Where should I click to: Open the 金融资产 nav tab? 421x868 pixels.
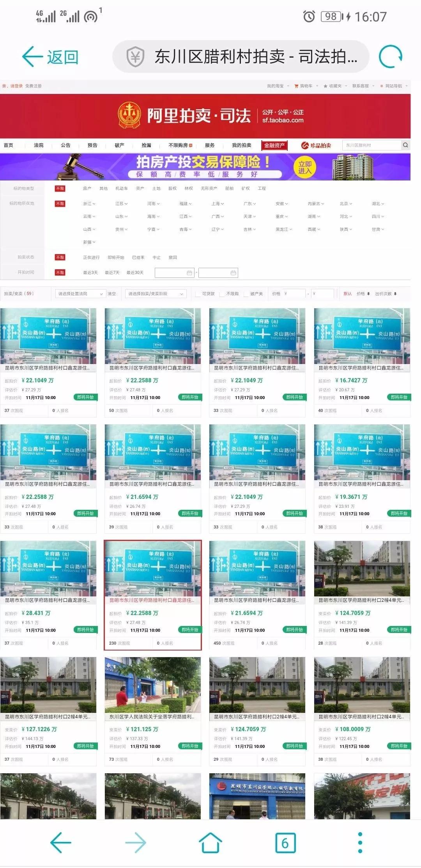(x=274, y=145)
